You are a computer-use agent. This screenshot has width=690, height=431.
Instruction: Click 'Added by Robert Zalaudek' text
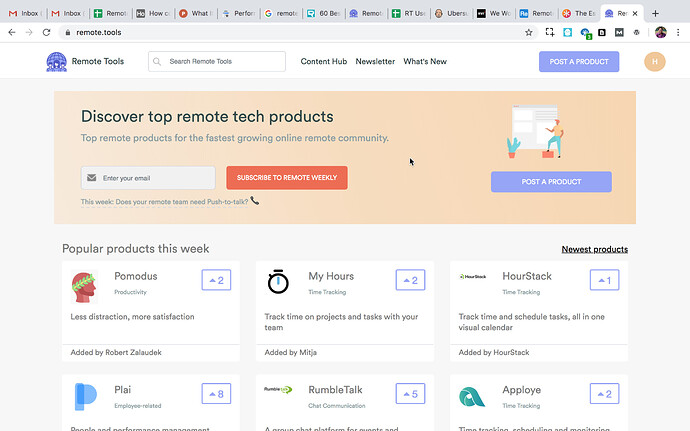coord(116,352)
